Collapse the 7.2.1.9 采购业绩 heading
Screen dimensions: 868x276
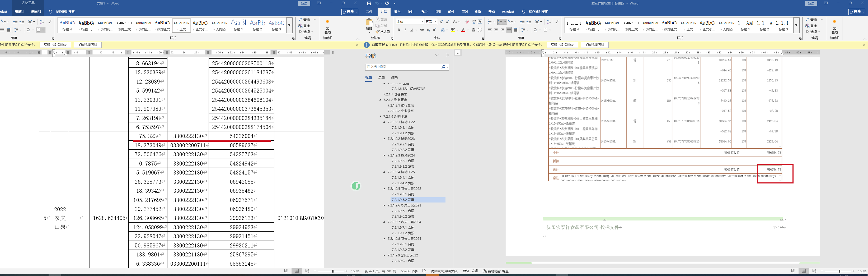point(381,116)
